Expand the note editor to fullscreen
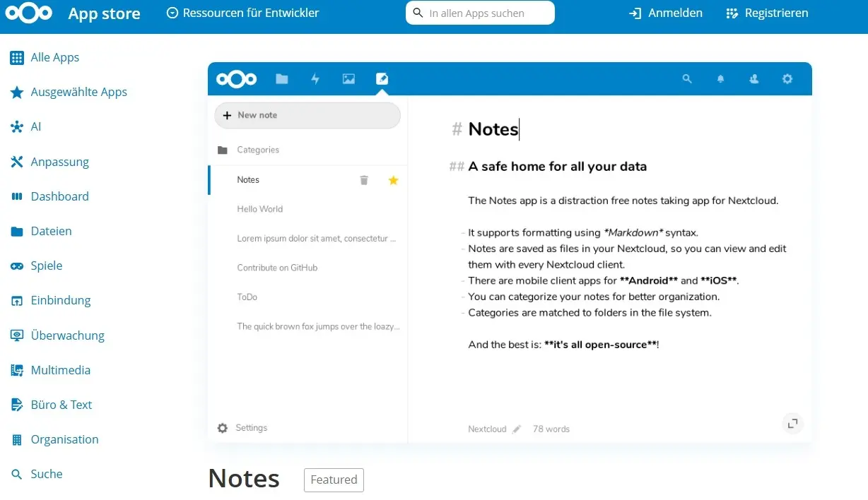Screen dimensions: 868x500 tap(792, 424)
